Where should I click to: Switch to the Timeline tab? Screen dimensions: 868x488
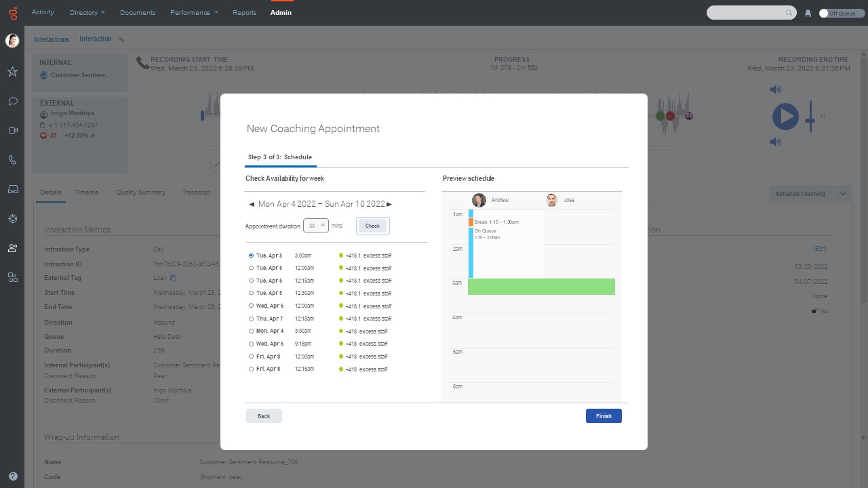87,192
